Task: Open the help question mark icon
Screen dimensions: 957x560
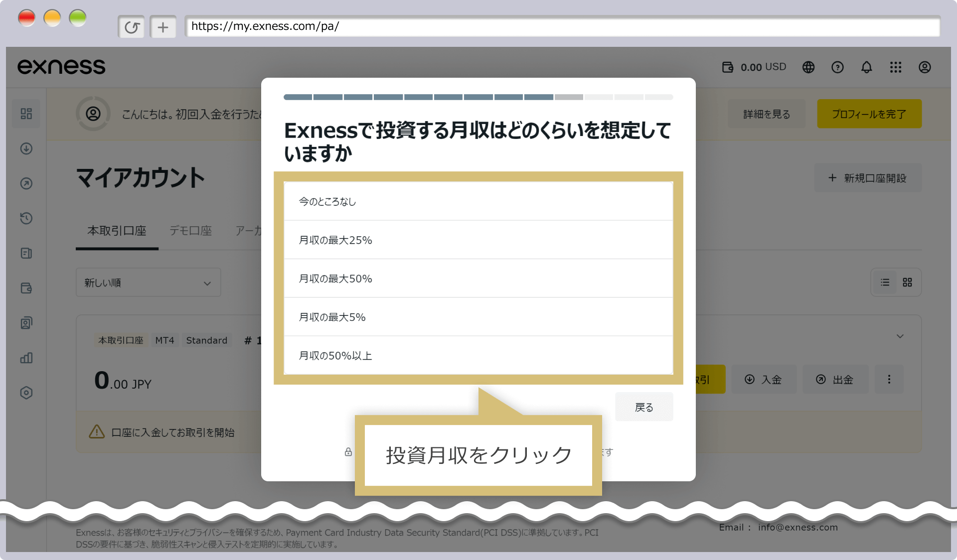Action: [837, 67]
